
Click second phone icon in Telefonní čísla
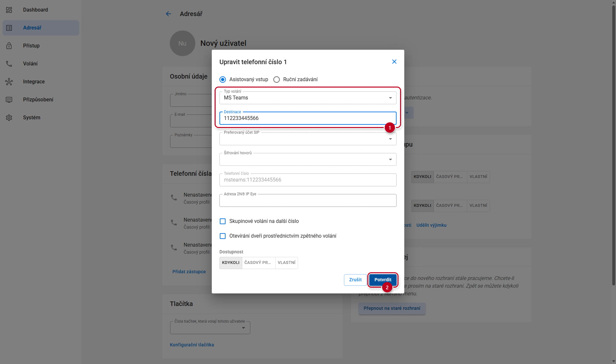coord(174,223)
